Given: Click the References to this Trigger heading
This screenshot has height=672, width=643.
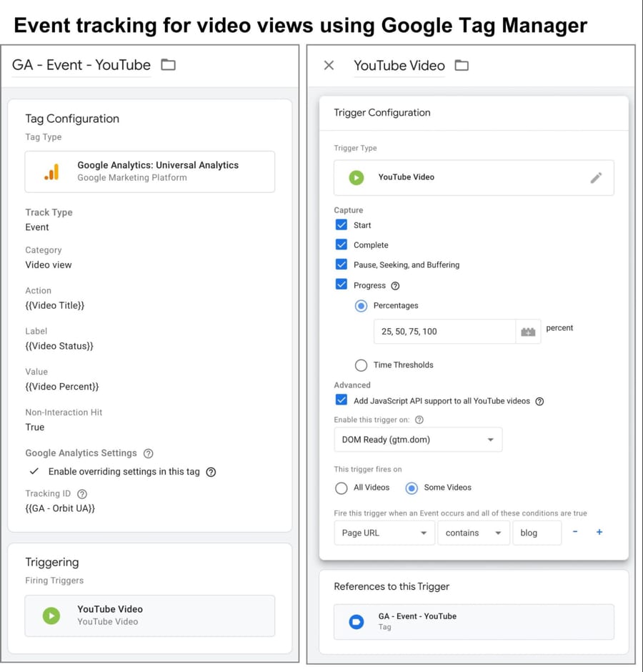Looking at the screenshot, I should [x=392, y=587].
